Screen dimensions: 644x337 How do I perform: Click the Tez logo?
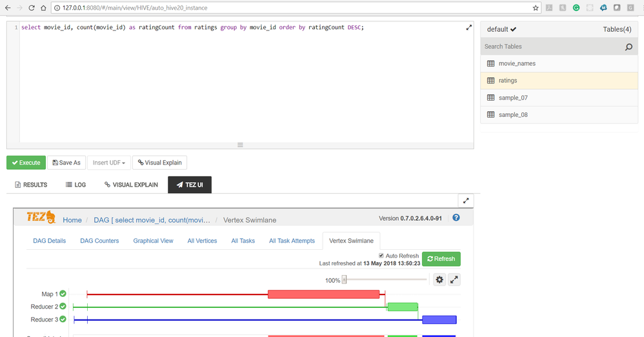(41, 216)
